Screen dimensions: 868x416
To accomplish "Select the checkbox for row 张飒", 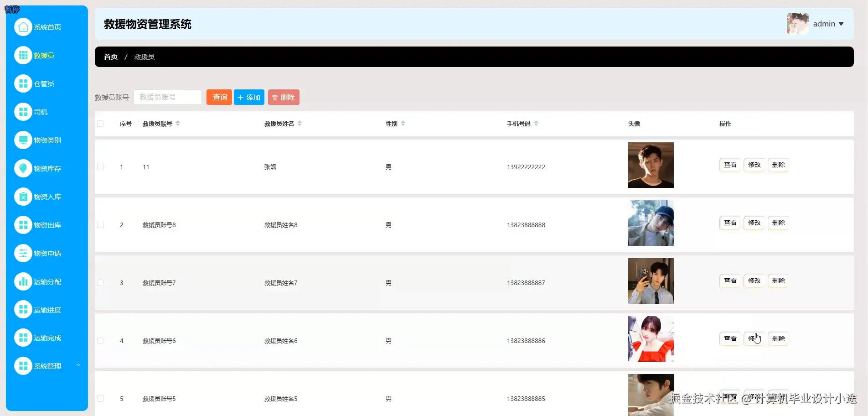I will point(100,167).
